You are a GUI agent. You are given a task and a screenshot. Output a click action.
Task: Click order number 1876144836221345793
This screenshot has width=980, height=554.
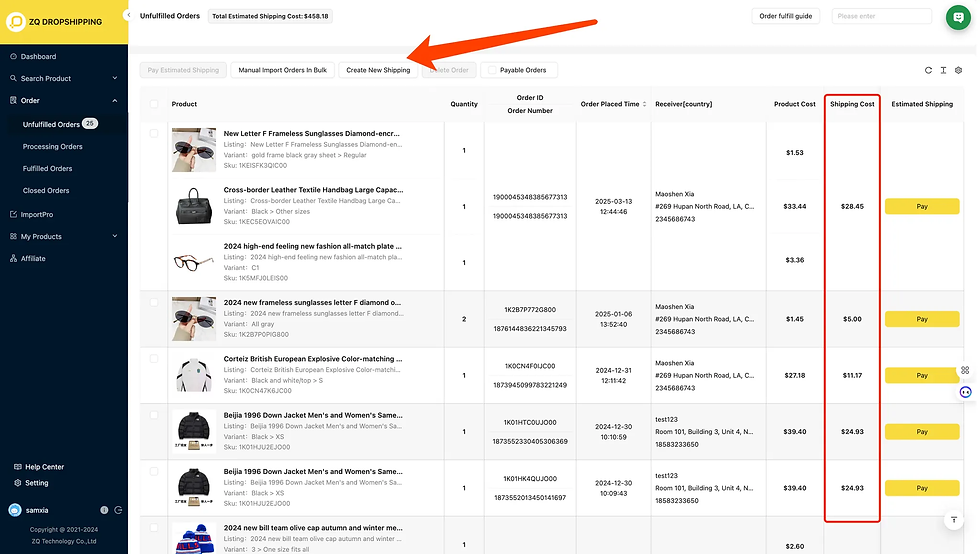530,328
